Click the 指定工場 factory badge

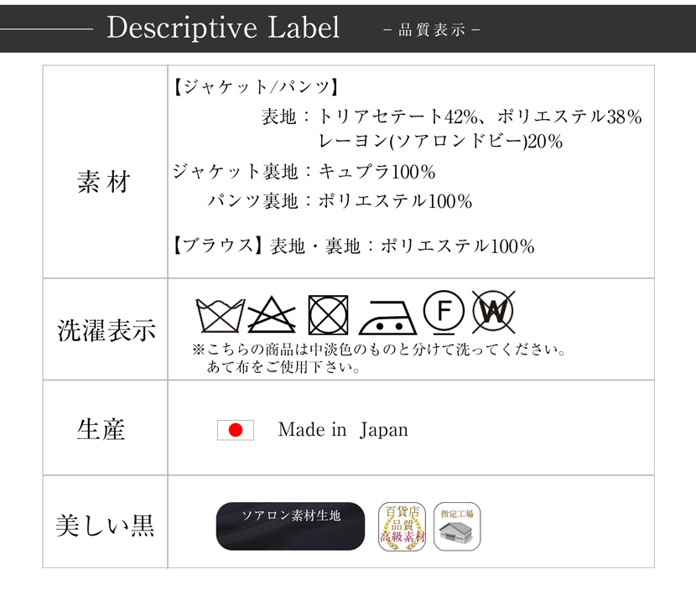coord(457,526)
